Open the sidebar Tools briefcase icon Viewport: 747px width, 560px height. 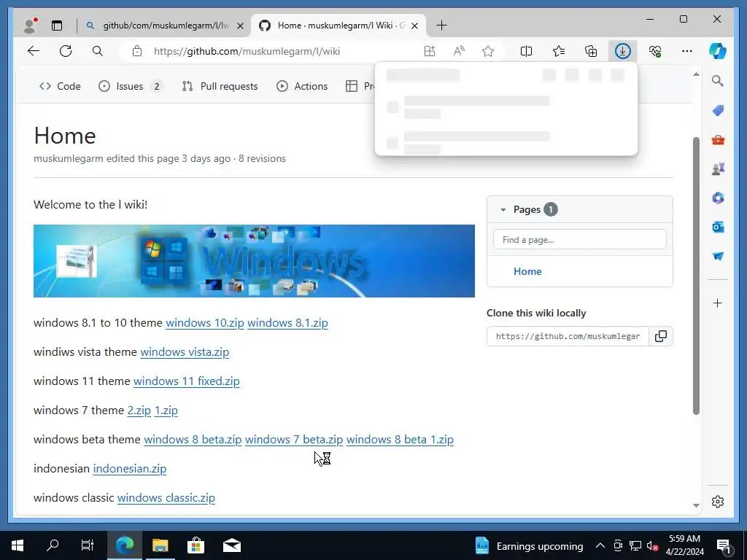(718, 140)
